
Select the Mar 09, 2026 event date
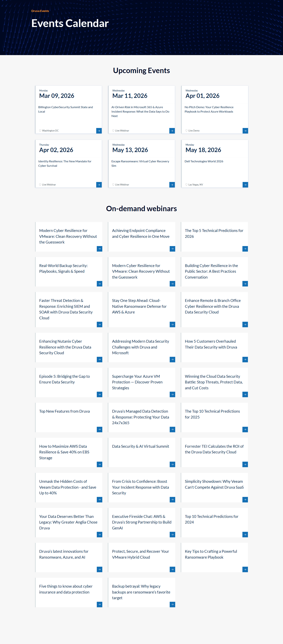point(57,96)
